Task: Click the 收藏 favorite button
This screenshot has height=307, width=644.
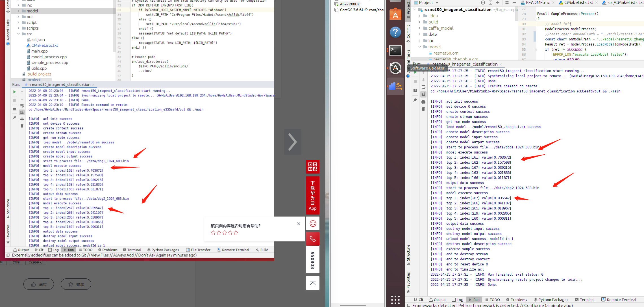Action: 76,284
